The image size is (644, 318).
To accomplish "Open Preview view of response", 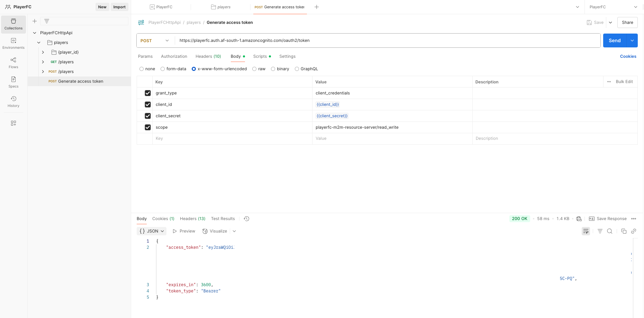I will click(x=184, y=231).
